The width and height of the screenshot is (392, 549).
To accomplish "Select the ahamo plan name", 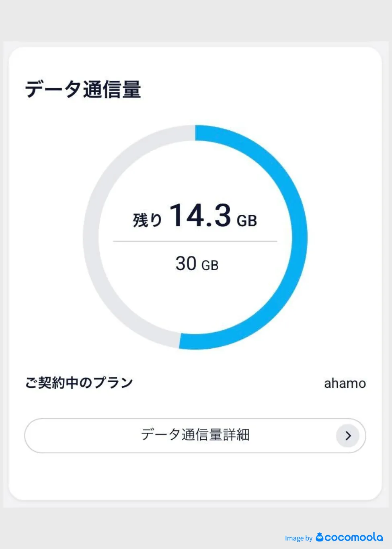I will click(x=345, y=383).
